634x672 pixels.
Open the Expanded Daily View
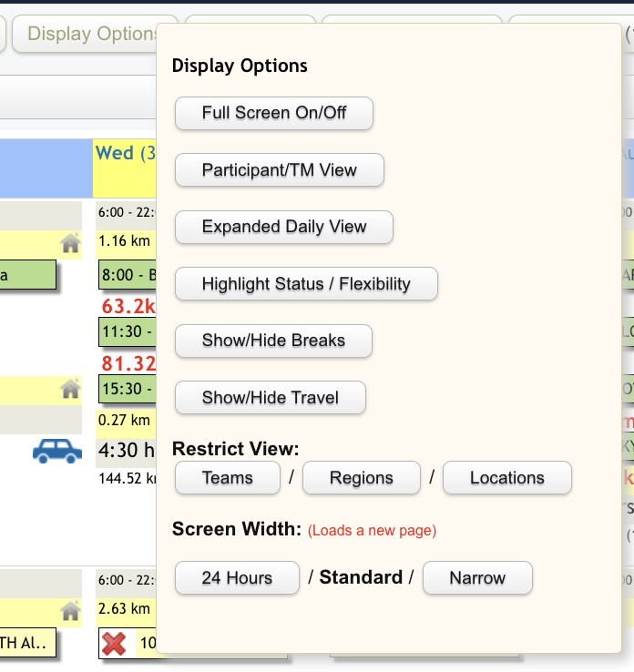(x=284, y=227)
